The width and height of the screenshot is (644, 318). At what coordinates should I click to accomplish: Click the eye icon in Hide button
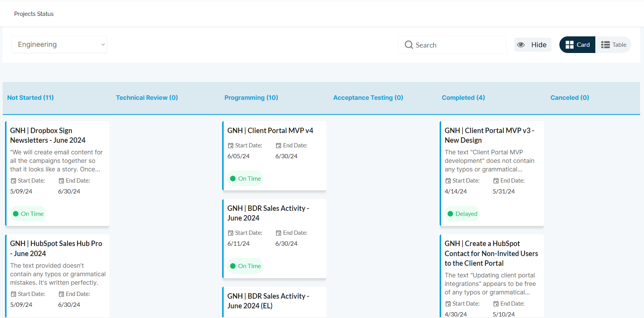pyautogui.click(x=521, y=45)
